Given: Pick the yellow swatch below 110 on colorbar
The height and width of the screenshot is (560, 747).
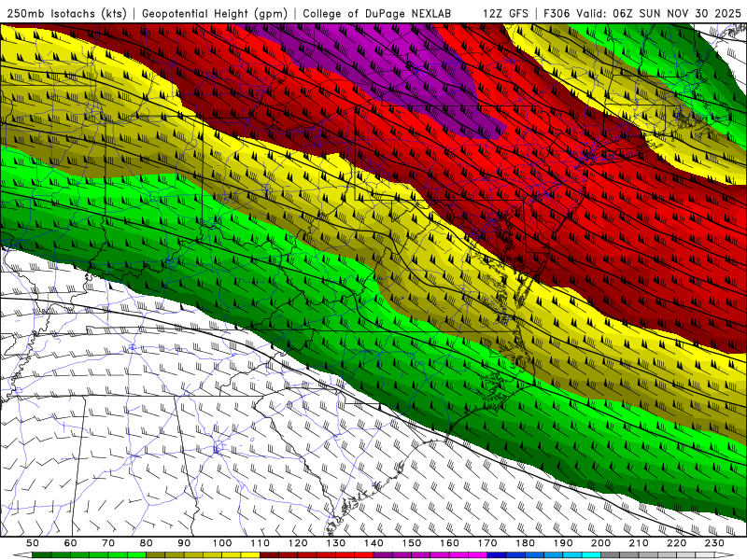Looking at the screenshot, I should 250,555.
